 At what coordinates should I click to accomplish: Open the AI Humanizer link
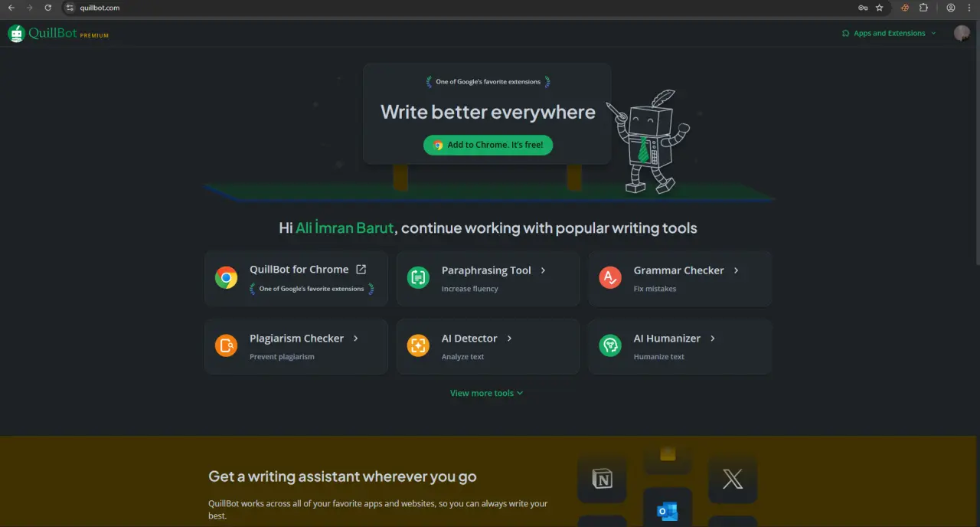pos(667,339)
